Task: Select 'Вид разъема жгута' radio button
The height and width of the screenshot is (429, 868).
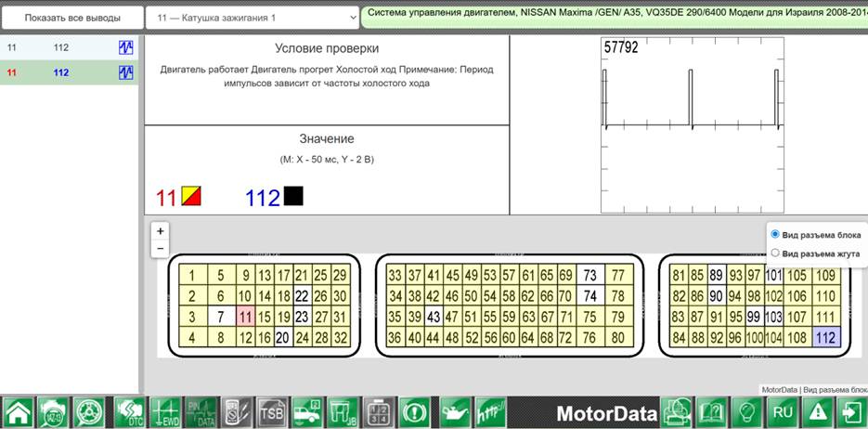Action: coord(775,253)
